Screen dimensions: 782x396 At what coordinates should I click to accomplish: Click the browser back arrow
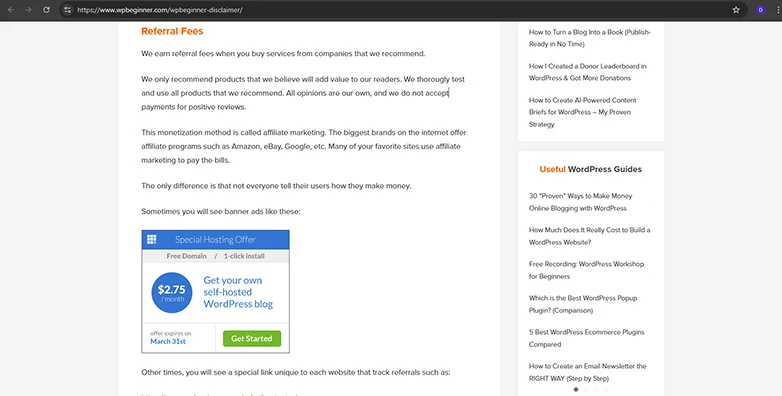(x=11, y=9)
